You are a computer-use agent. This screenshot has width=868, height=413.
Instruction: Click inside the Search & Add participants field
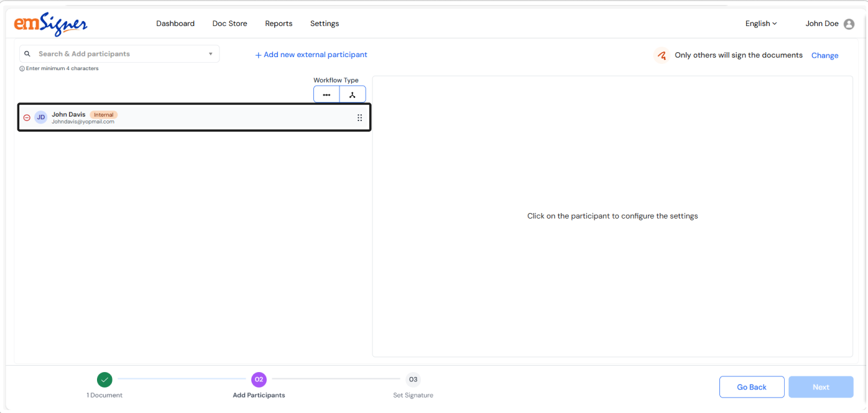pyautogui.click(x=118, y=54)
